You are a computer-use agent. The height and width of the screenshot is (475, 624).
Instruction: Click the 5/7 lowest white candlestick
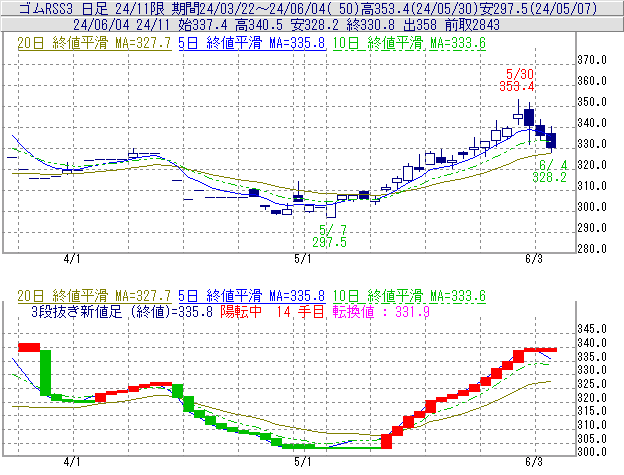[331, 210]
